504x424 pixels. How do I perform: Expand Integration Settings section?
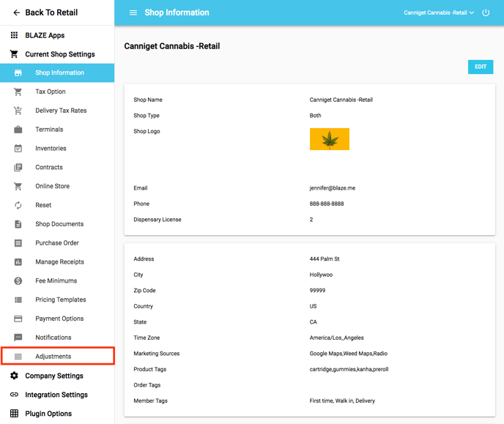57,395
